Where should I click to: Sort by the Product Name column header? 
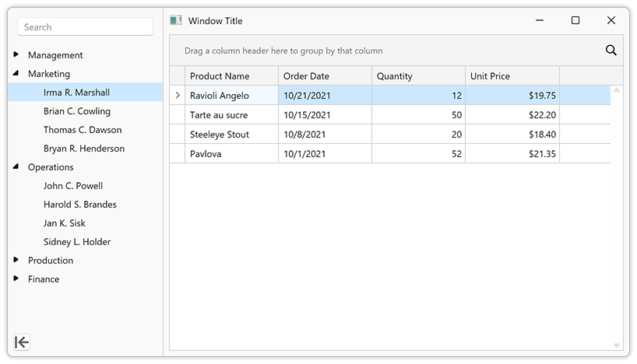point(231,76)
